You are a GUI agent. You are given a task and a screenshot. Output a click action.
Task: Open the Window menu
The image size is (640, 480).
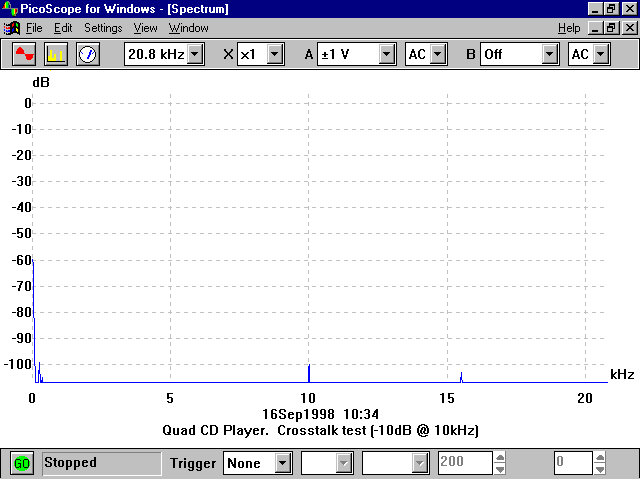click(189, 28)
